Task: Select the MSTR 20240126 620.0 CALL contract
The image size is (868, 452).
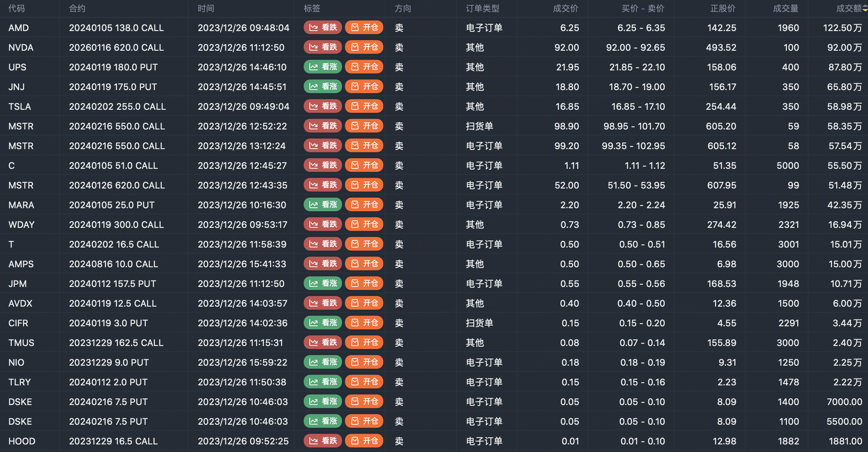Action: coord(117,185)
